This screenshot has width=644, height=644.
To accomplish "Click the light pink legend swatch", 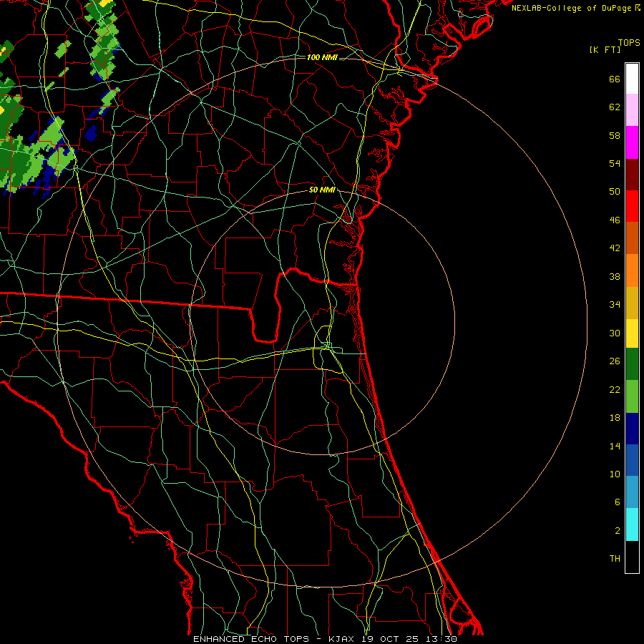I will [x=632, y=110].
